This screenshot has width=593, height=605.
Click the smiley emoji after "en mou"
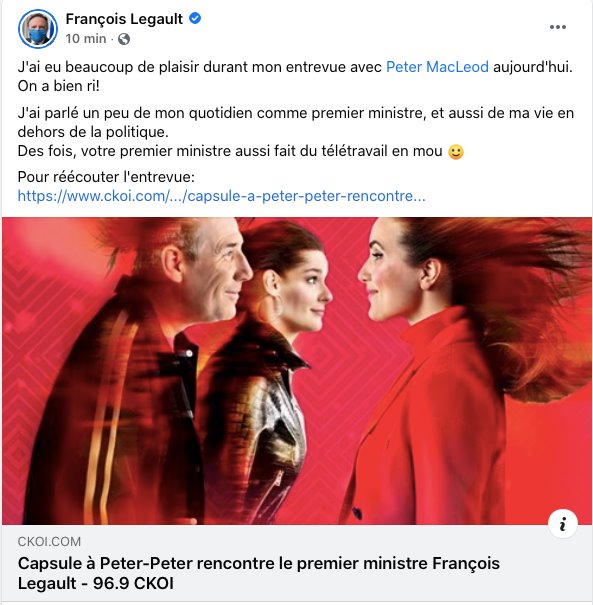pyautogui.click(x=456, y=152)
